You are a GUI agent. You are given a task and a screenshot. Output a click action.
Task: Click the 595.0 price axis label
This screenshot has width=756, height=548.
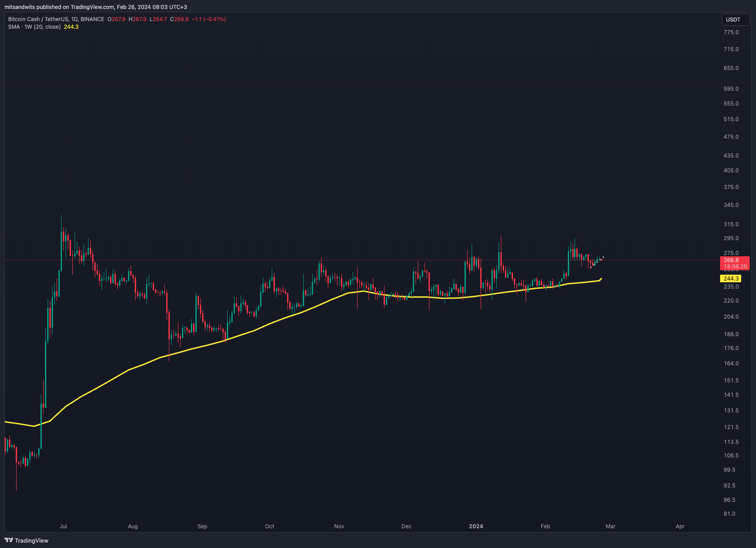[731, 89]
